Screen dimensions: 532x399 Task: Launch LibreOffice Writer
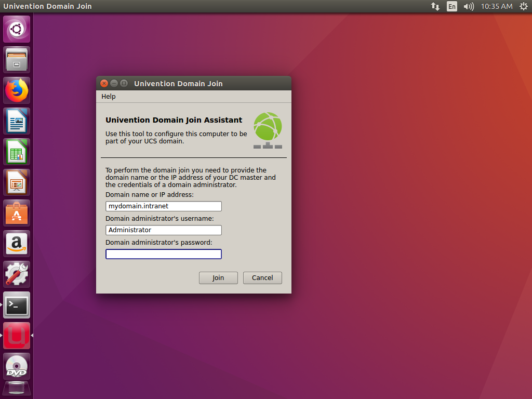pyautogui.click(x=17, y=121)
